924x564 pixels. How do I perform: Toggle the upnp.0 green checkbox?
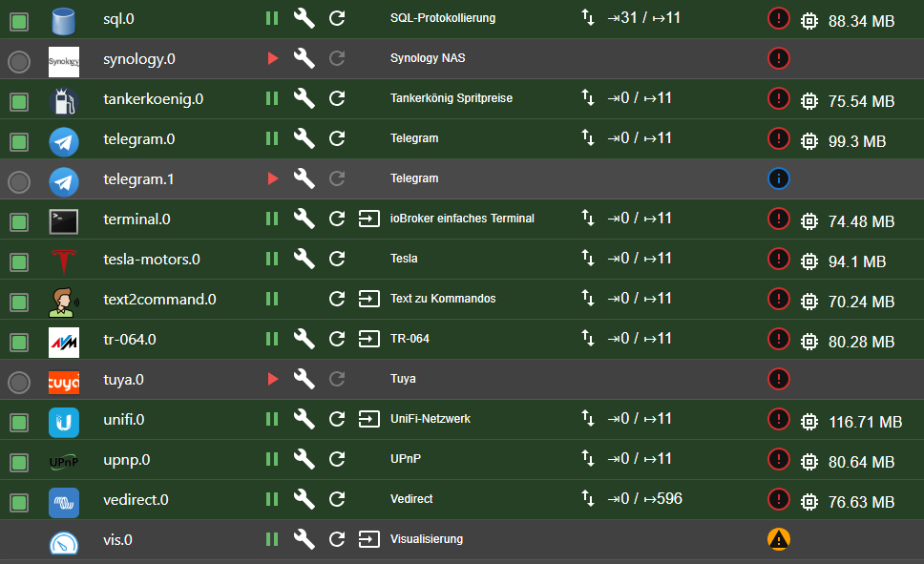(19, 463)
